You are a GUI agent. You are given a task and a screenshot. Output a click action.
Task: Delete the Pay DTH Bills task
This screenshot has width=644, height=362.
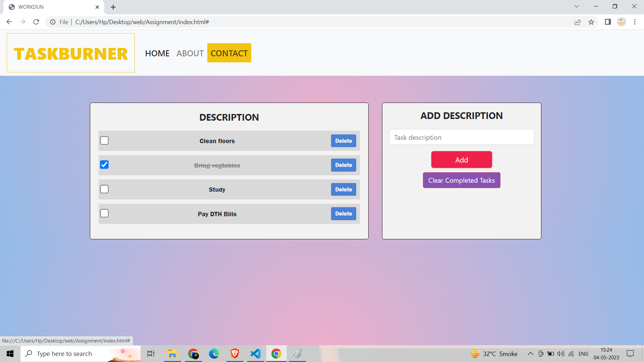click(x=343, y=214)
